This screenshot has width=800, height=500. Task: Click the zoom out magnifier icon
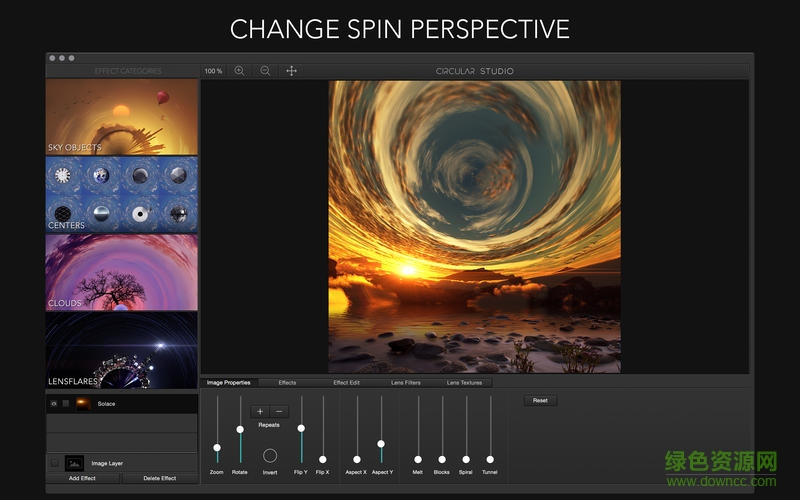click(x=265, y=71)
